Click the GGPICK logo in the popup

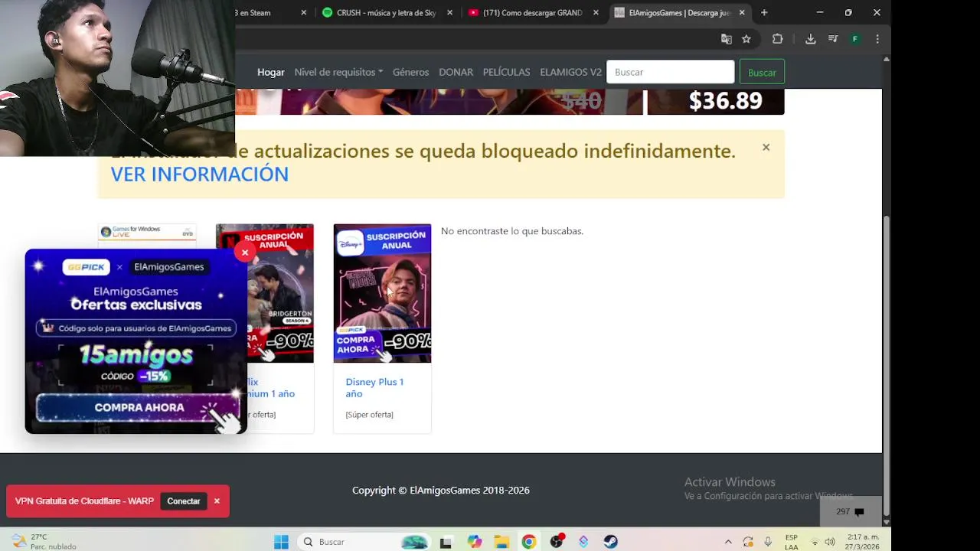[x=87, y=267]
